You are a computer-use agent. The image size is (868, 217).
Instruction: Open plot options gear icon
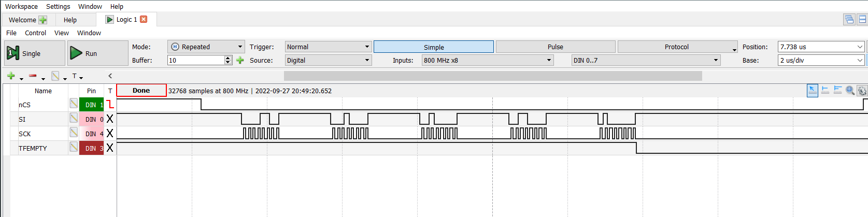(x=862, y=91)
